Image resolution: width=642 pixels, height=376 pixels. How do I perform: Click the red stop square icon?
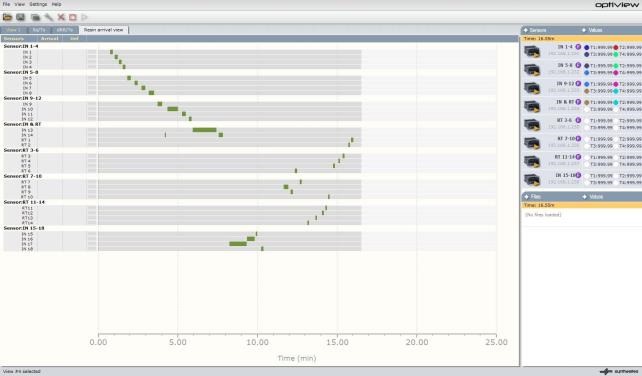tap(72, 17)
